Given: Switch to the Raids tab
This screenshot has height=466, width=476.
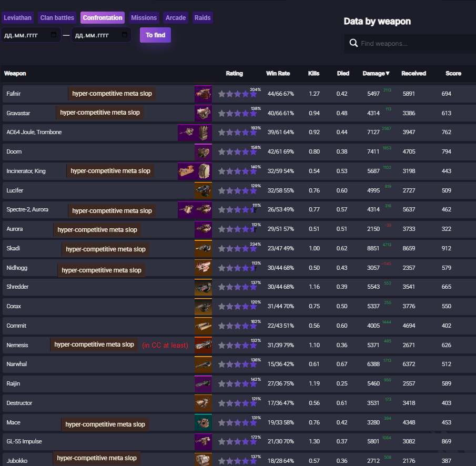Looking at the screenshot, I should tap(202, 17).
